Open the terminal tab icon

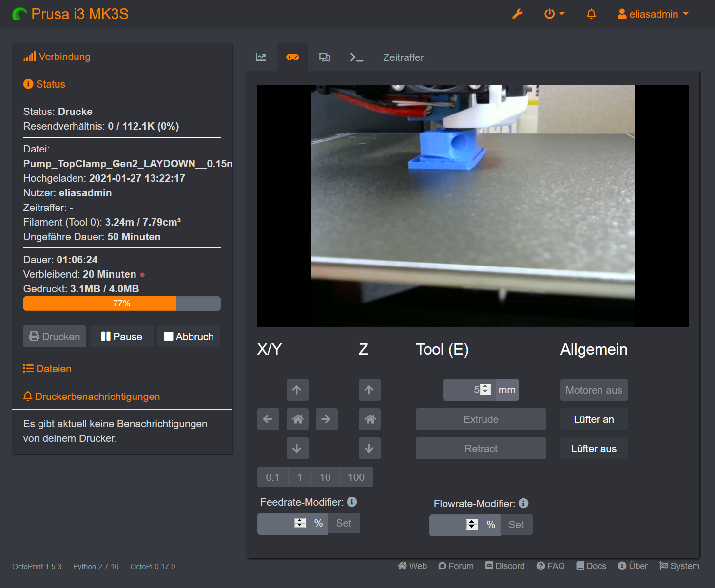356,57
